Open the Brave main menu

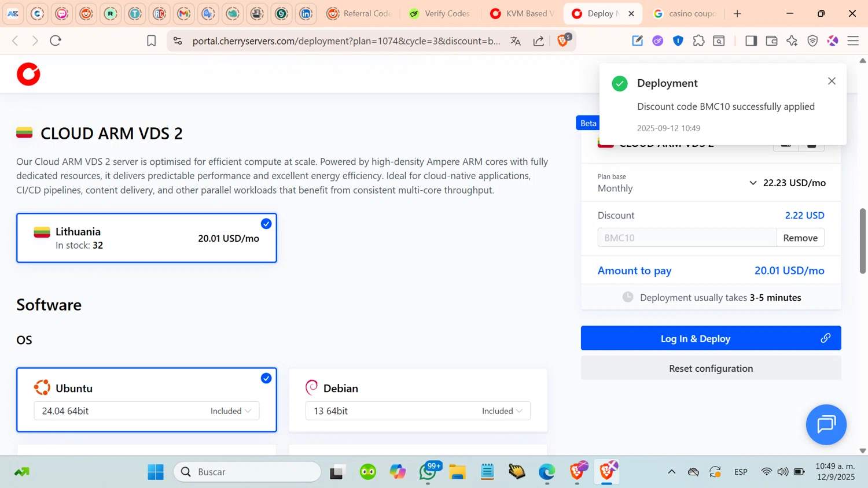853,40
